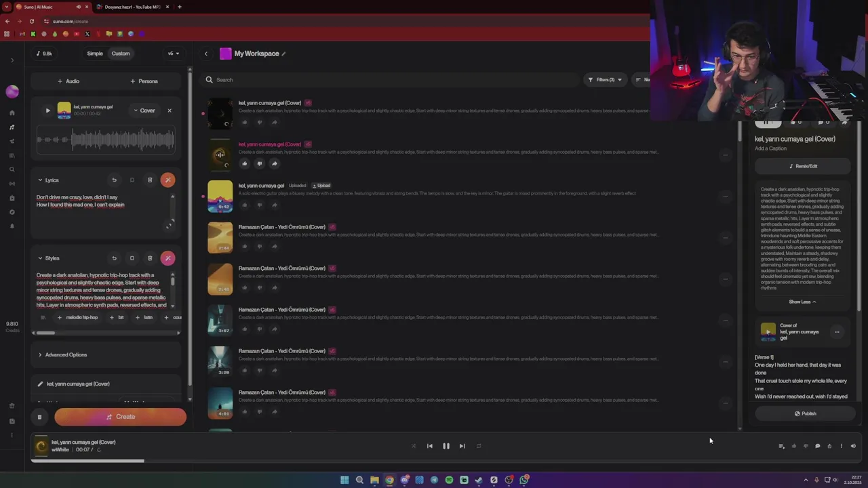Screen dimensions: 868x488
Task: Open the Cover type dropdown
Action: pyautogui.click(x=144, y=110)
